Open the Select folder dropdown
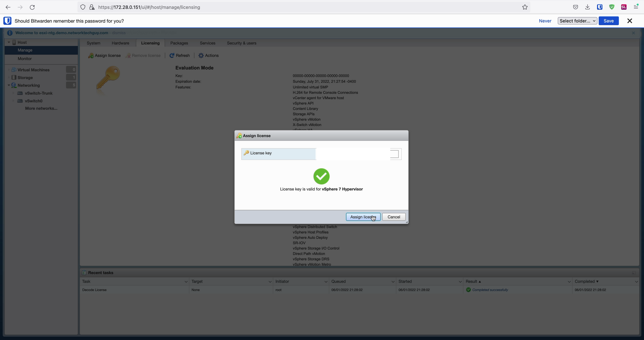 577,21
